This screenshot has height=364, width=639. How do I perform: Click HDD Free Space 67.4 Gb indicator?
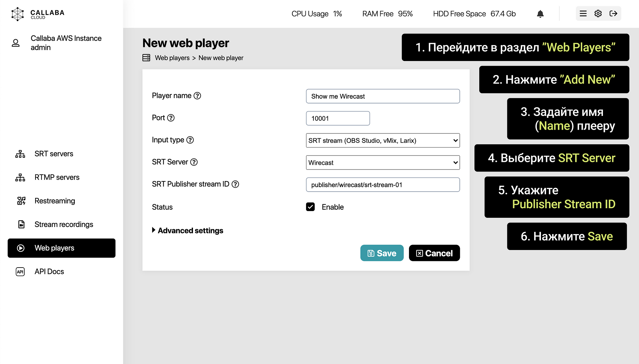pos(474,14)
